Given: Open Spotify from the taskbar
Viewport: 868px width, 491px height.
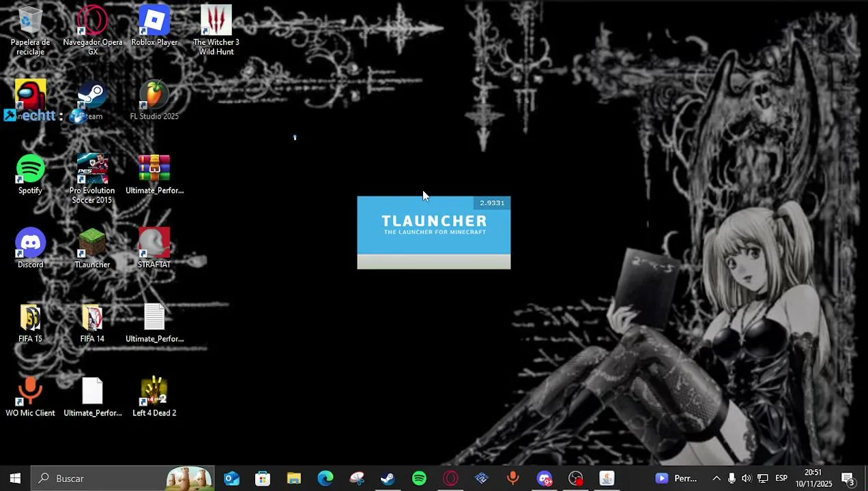Looking at the screenshot, I should tap(419, 479).
